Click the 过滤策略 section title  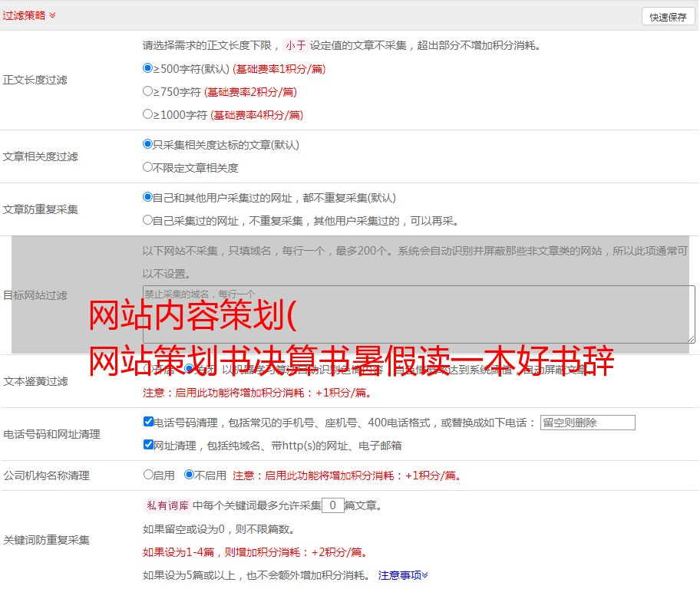pos(23,15)
